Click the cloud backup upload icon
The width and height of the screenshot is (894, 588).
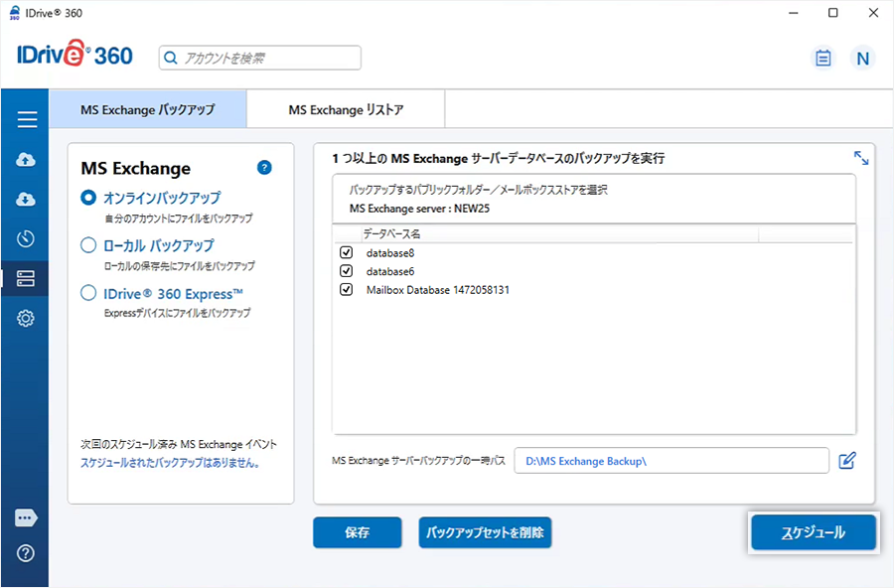27,160
